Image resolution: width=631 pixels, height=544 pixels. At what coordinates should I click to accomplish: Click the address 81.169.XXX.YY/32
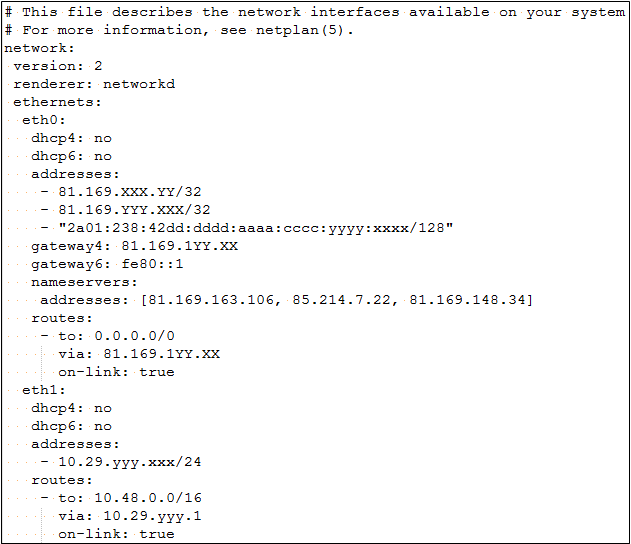click(x=130, y=192)
